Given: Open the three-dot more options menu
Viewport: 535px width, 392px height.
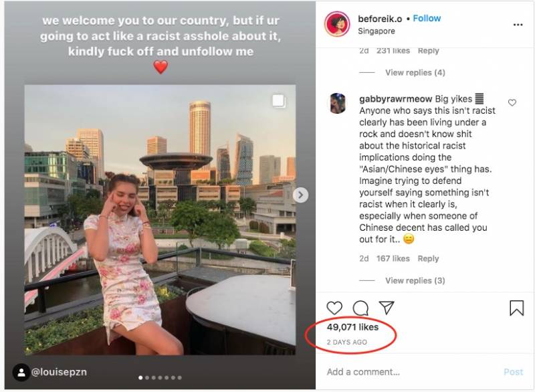Looking at the screenshot, I should click(x=518, y=25).
